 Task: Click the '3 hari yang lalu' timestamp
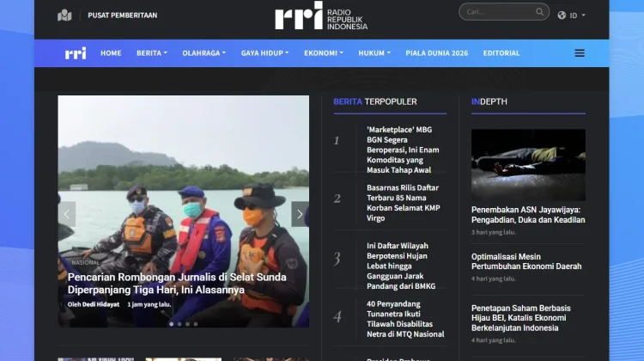coord(493,232)
